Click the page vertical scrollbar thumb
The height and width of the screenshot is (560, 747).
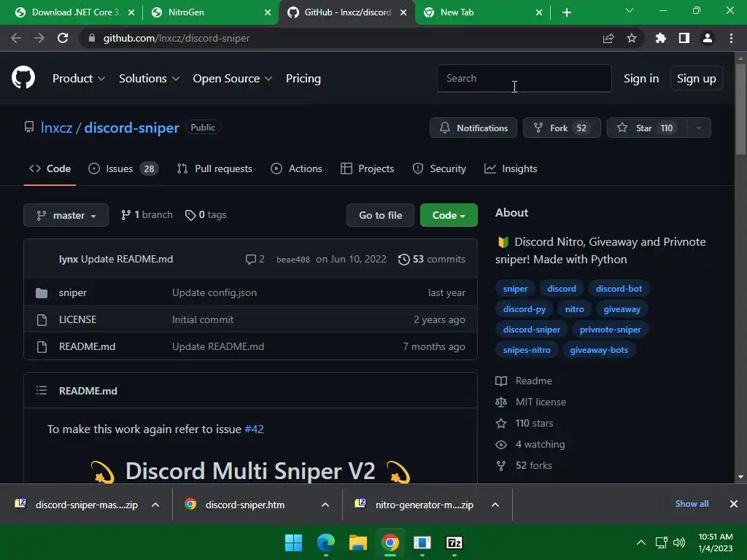click(x=740, y=109)
